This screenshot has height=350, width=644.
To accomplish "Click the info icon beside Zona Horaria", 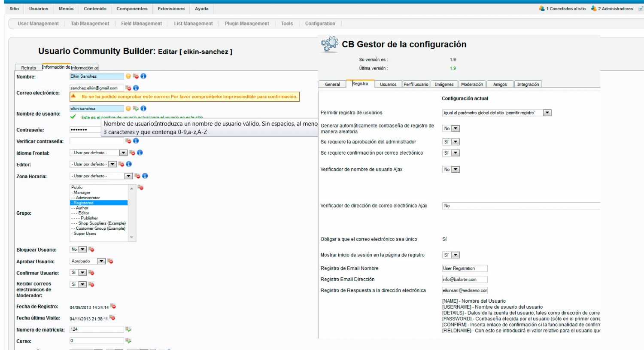I will 145,176.
